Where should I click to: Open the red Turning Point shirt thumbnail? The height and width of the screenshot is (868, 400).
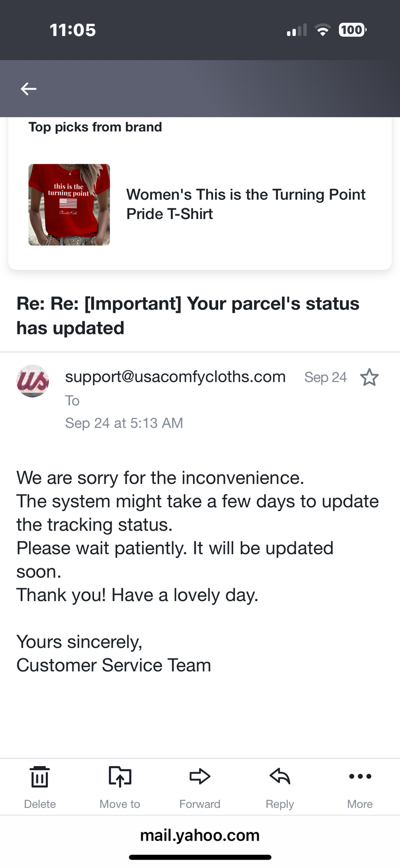pyautogui.click(x=69, y=205)
